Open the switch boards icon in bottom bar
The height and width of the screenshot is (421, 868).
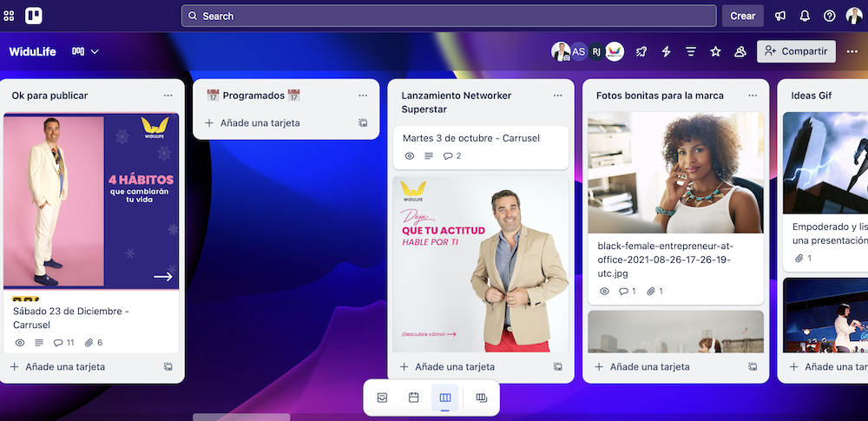click(482, 398)
